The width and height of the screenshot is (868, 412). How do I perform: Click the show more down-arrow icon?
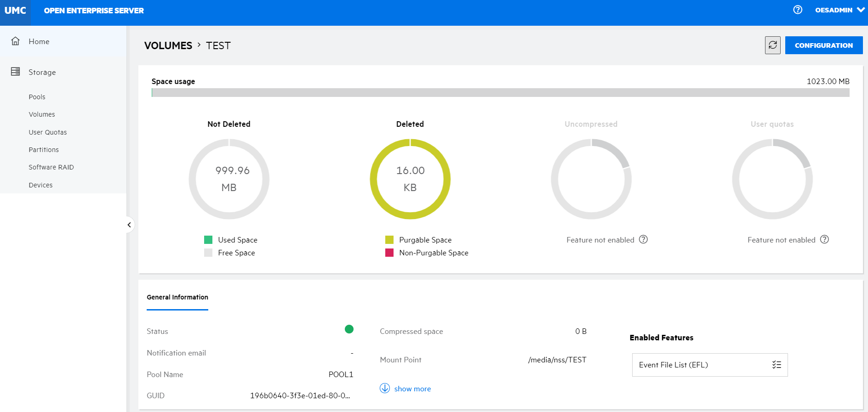click(385, 388)
